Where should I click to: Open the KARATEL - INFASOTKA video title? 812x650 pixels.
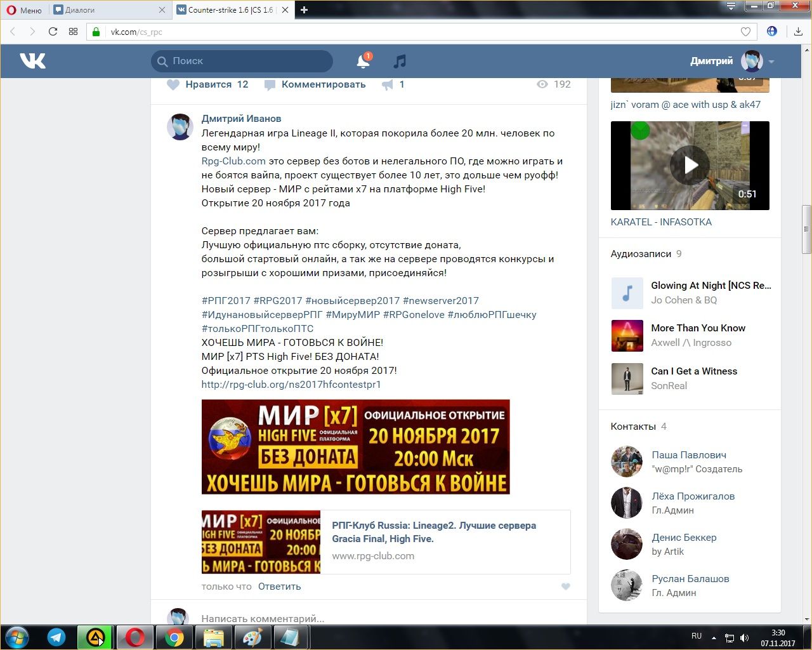(x=661, y=222)
